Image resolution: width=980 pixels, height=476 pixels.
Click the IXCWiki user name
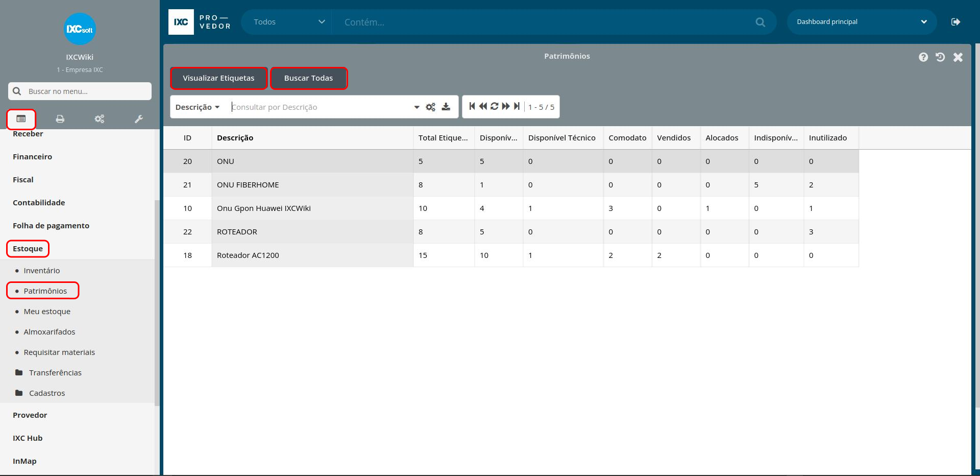click(80, 57)
